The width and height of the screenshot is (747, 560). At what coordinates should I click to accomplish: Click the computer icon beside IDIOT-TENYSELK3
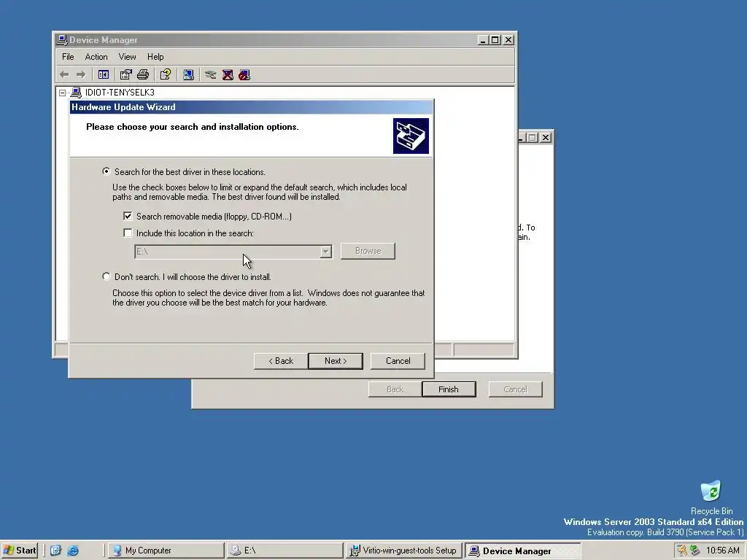(76, 93)
